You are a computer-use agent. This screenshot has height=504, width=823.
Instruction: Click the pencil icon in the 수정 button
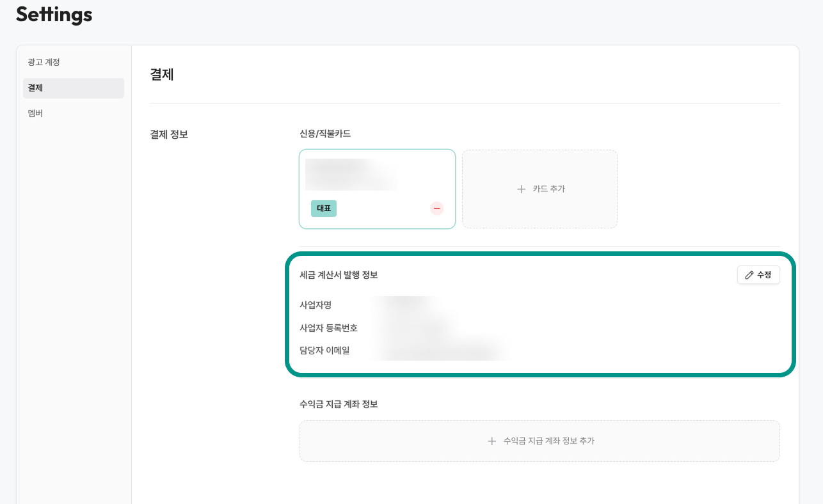pos(749,275)
